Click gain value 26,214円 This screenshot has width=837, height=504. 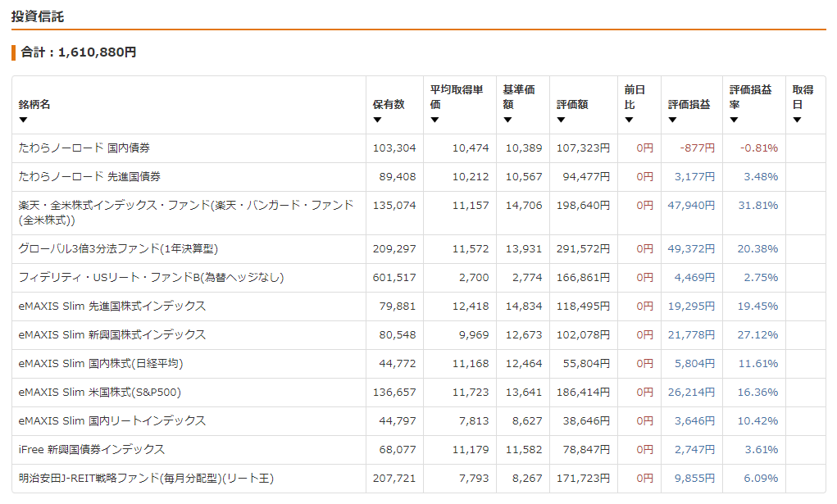coord(691,393)
